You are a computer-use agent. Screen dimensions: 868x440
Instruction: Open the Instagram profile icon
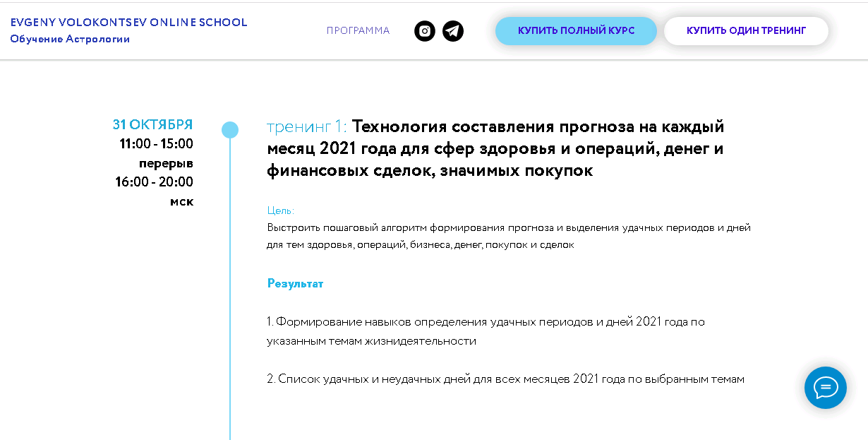(424, 31)
